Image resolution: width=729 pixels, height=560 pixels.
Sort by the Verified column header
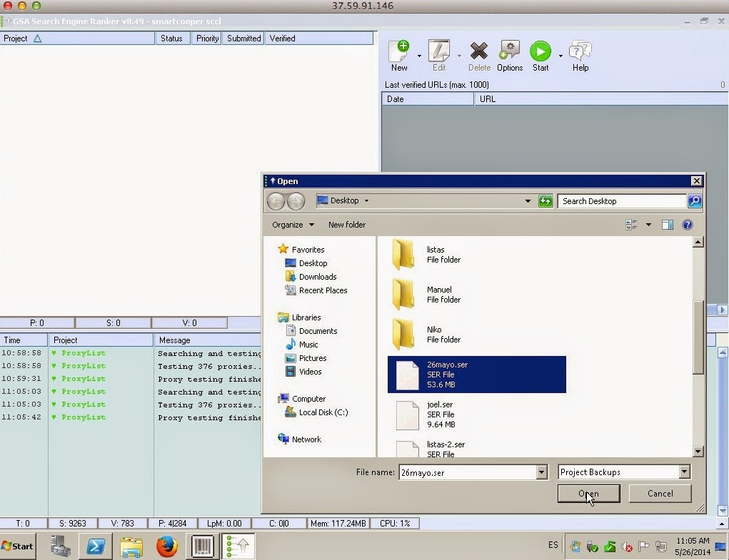[319, 39]
